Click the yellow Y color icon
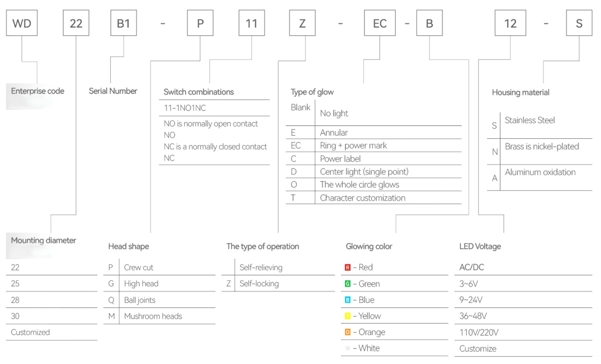The width and height of the screenshot is (601, 364). tap(347, 316)
